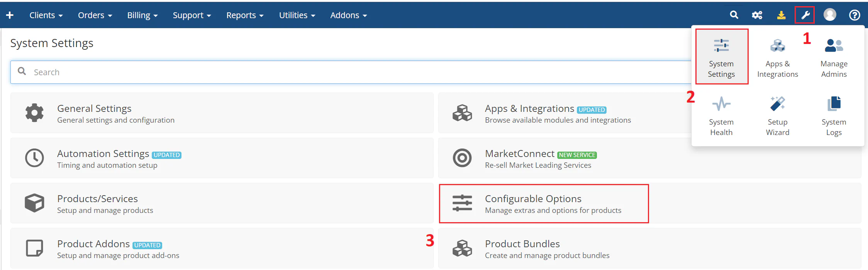This screenshot has width=868, height=270.
Task: Expand the Support dropdown menu
Action: click(x=192, y=15)
